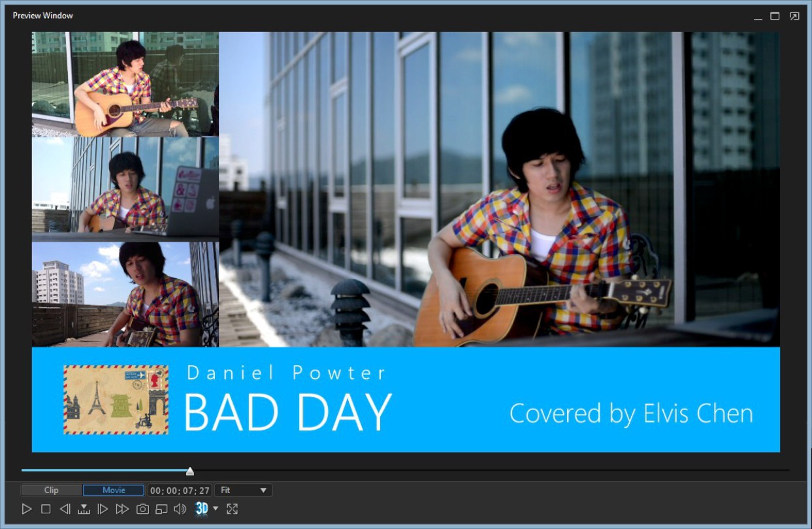This screenshot has width=812, height=529.
Task: Open the seek-by unit selector icon
Action: 84,509
